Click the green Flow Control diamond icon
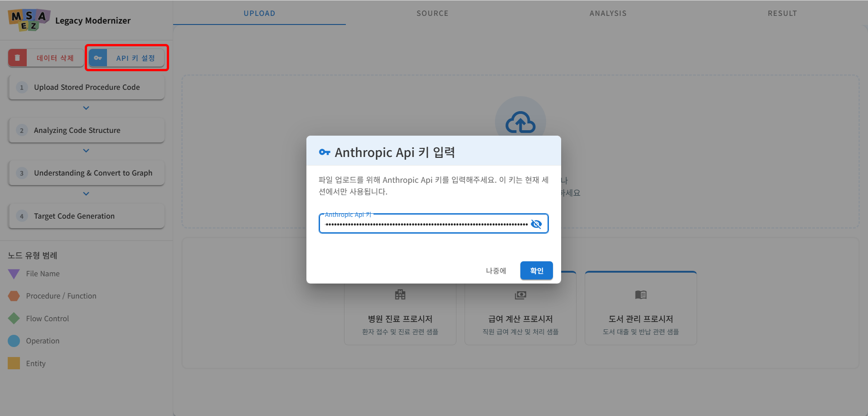Screen dimensions: 868x416 click(14, 318)
